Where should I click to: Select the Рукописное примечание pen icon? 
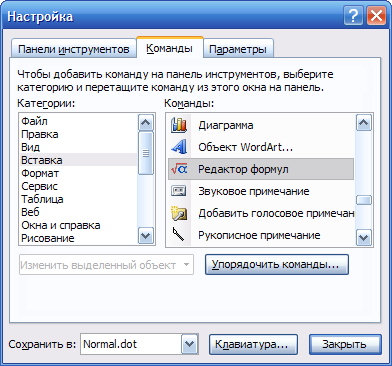pyautogui.click(x=179, y=235)
